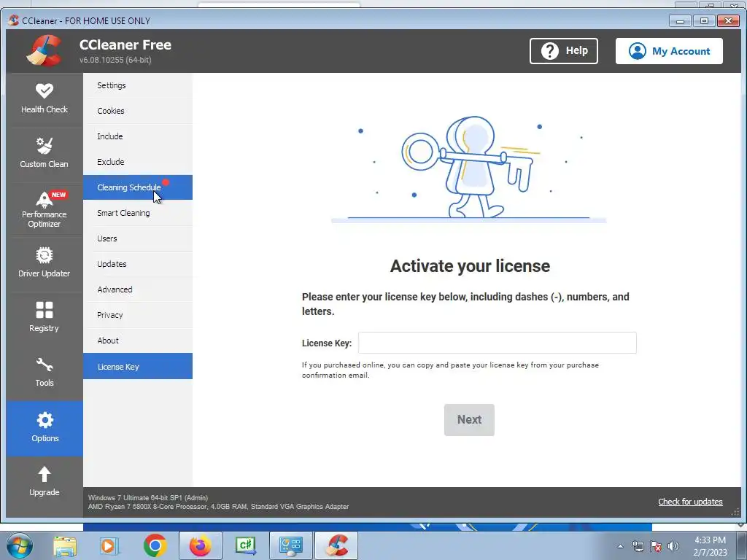Click the volume speaker tray icon
Image resolution: width=747 pixels, height=560 pixels.
673,546
